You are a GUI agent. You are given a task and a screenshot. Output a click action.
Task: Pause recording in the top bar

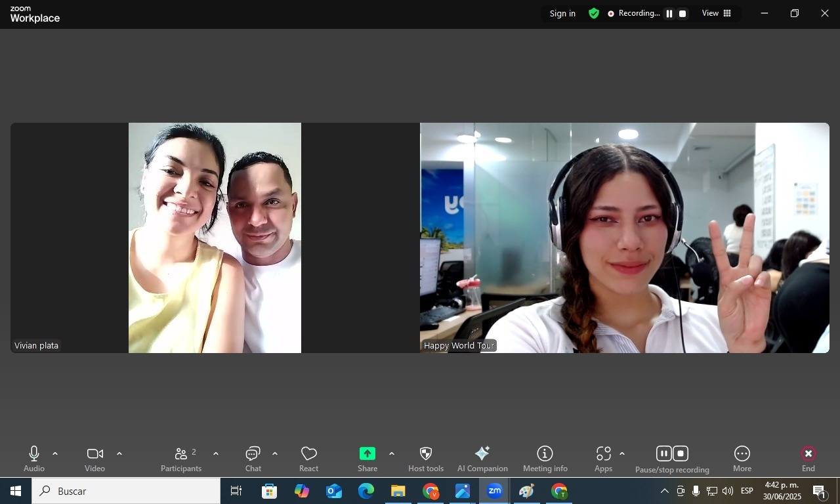point(669,14)
